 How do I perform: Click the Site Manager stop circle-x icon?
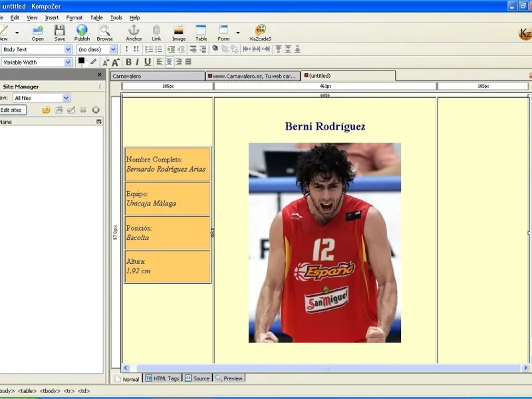click(96, 110)
